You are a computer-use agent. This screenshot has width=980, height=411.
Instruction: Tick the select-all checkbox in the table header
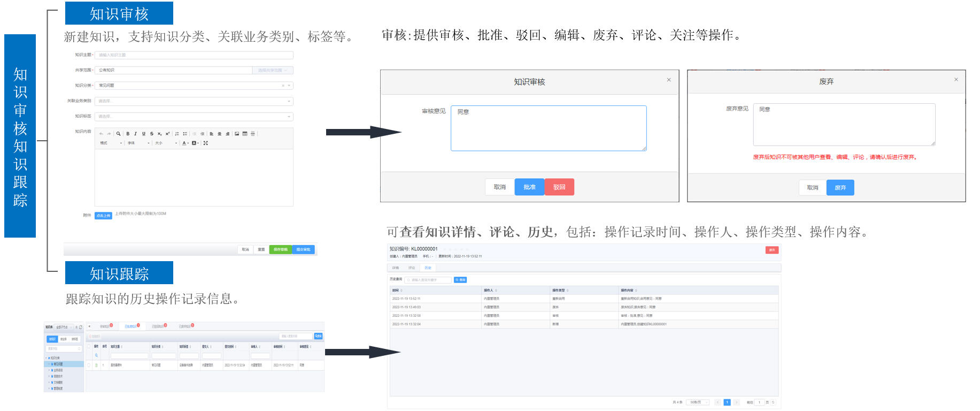coord(89,347)
